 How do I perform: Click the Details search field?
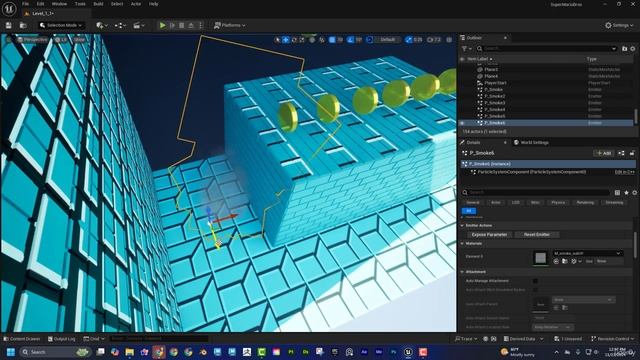(x=536, y=192)
